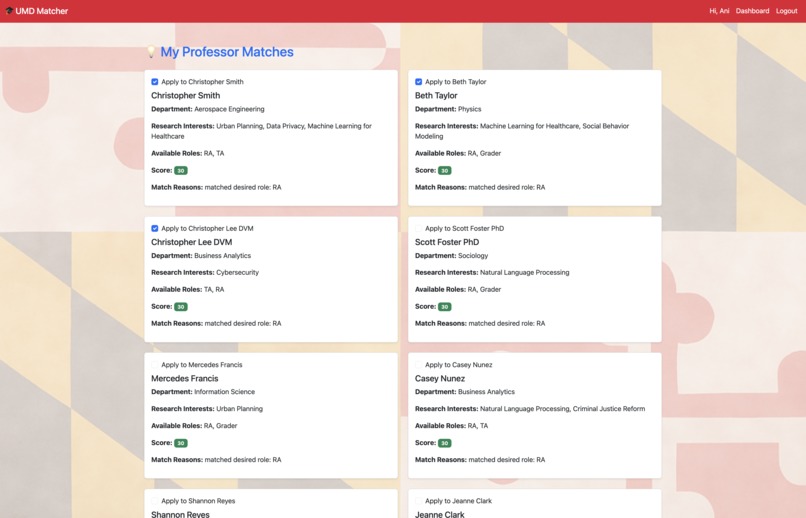
Task: Click the graduation cap logo icon
Action: point(9,10)
